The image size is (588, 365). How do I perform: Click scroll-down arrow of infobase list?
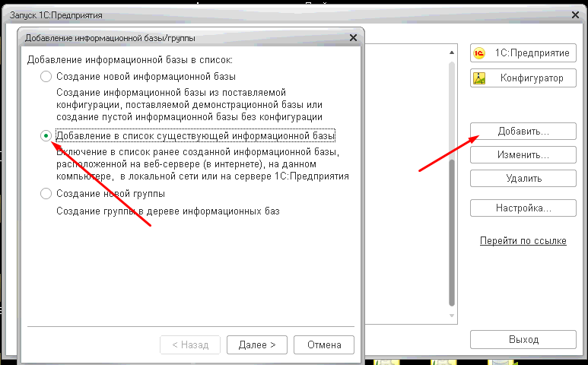pyautogui.click(x=452, y=316)
